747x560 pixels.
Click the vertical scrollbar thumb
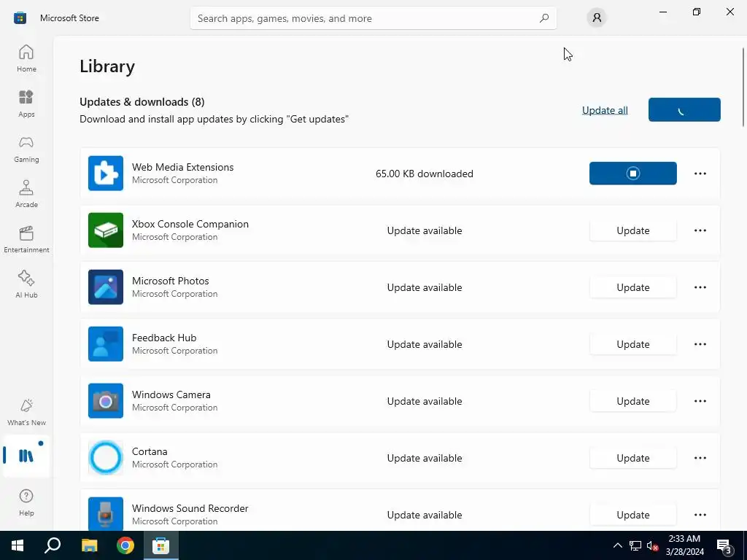point(743,87)
